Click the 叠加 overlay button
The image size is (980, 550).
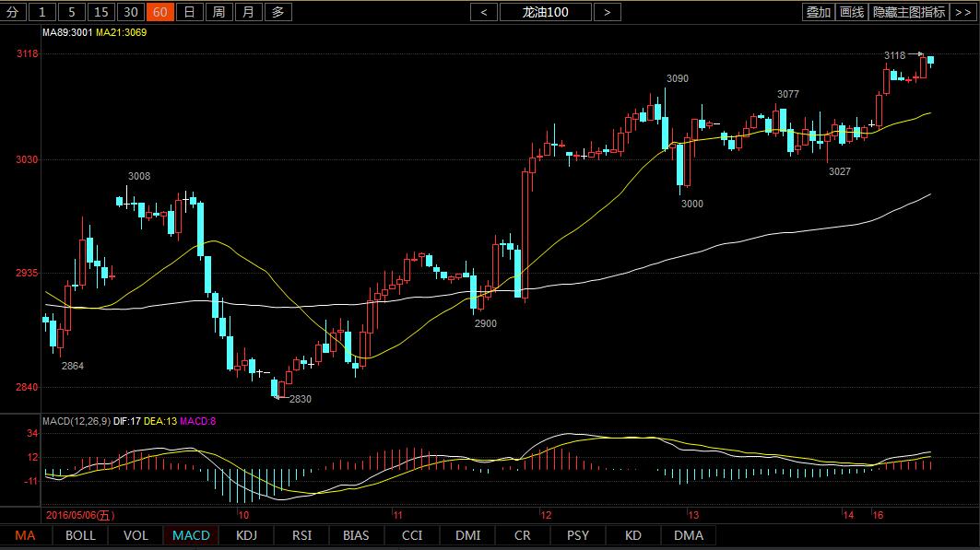click(818, 12)
